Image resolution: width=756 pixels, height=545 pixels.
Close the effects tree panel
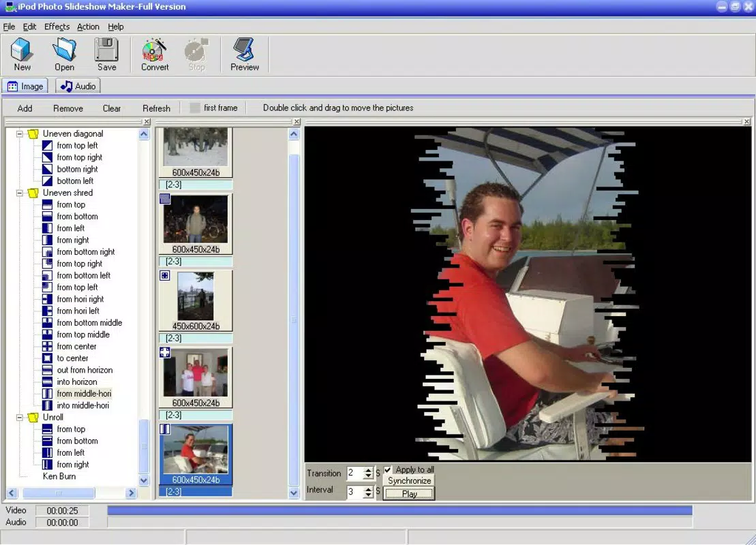click(147, 122)
